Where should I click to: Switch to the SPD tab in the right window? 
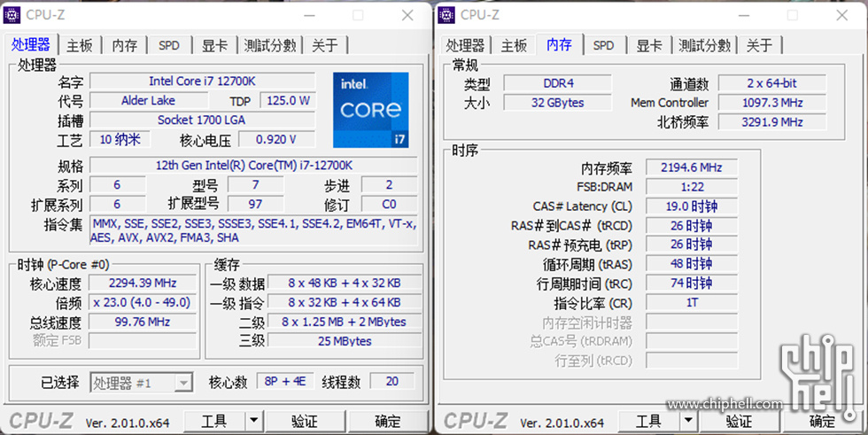click(x=603, y=45)
